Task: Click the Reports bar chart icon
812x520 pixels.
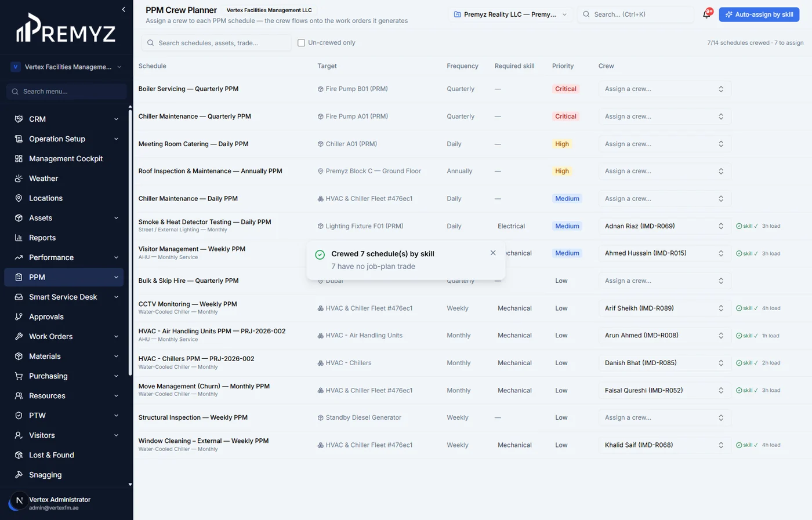Action: tap(19, 237)
